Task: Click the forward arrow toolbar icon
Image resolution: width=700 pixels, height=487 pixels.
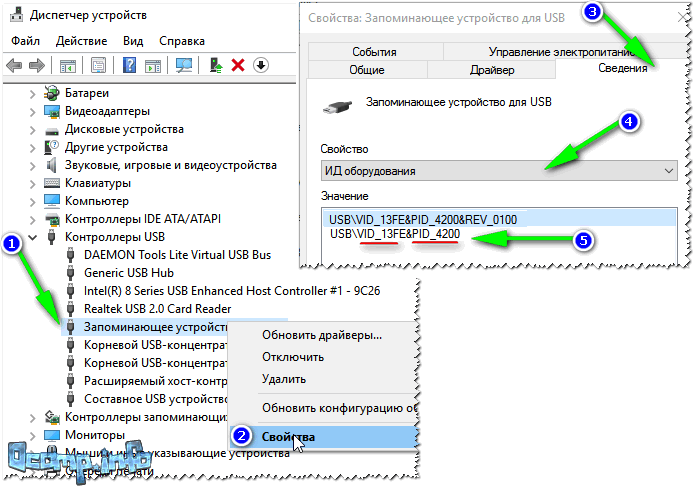Action: [x=38, y=65]
